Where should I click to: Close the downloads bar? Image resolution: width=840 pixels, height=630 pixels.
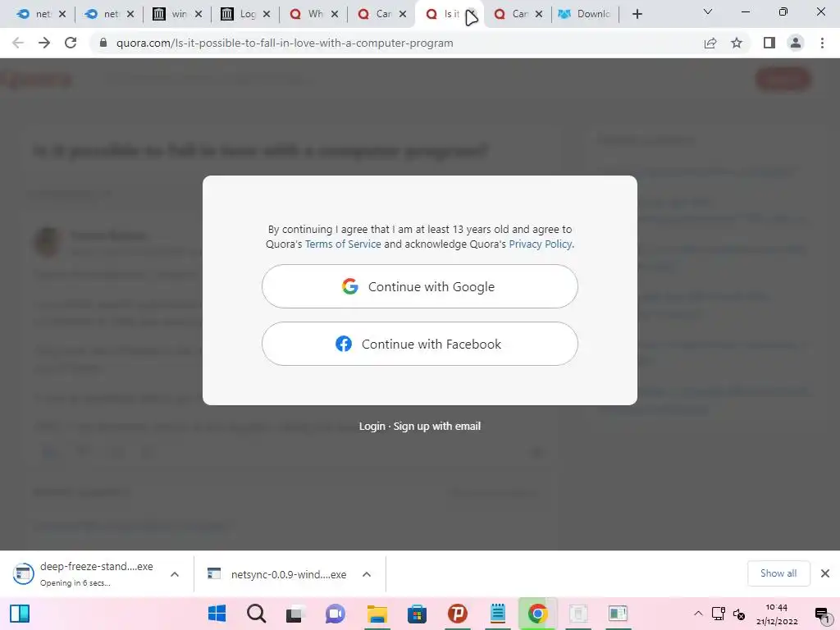point(825,573)
